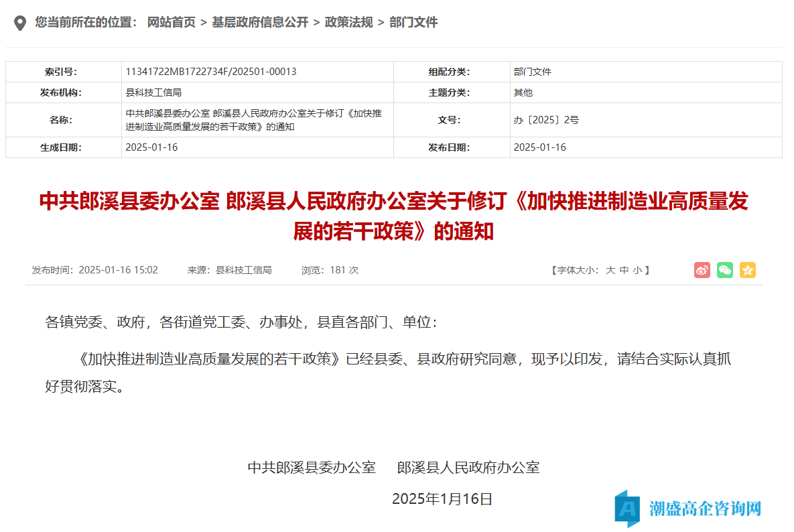Click 县科技工信局 in the 发布机构 row
Viewport: 794px width, 532px height.
(x=153, y=92)
